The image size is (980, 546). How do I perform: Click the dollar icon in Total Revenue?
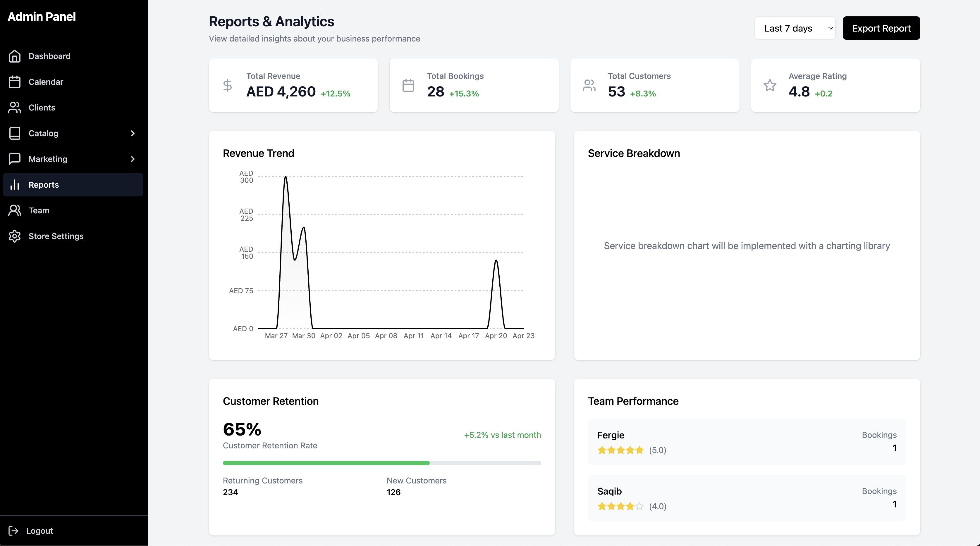[228, 85]
